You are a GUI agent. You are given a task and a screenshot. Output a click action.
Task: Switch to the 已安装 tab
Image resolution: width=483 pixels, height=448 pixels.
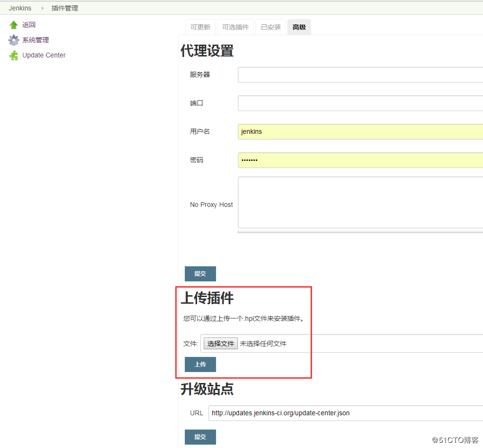[271, 27]
